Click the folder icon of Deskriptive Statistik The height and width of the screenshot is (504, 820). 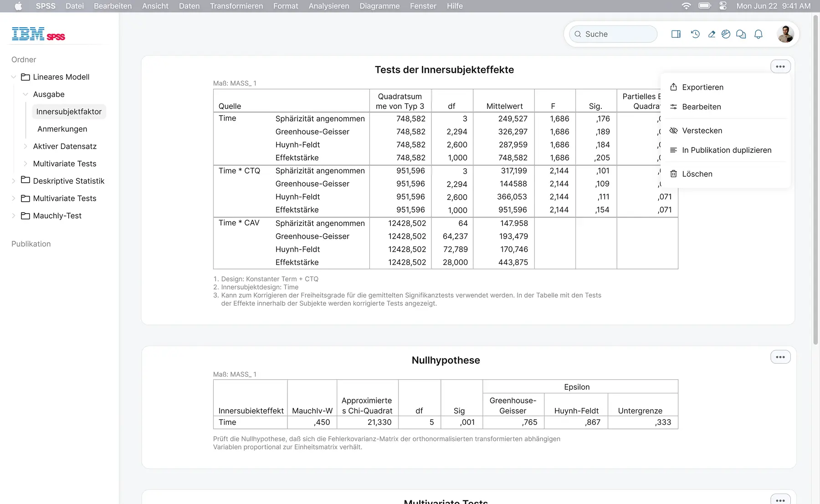(x=26, y=181)
